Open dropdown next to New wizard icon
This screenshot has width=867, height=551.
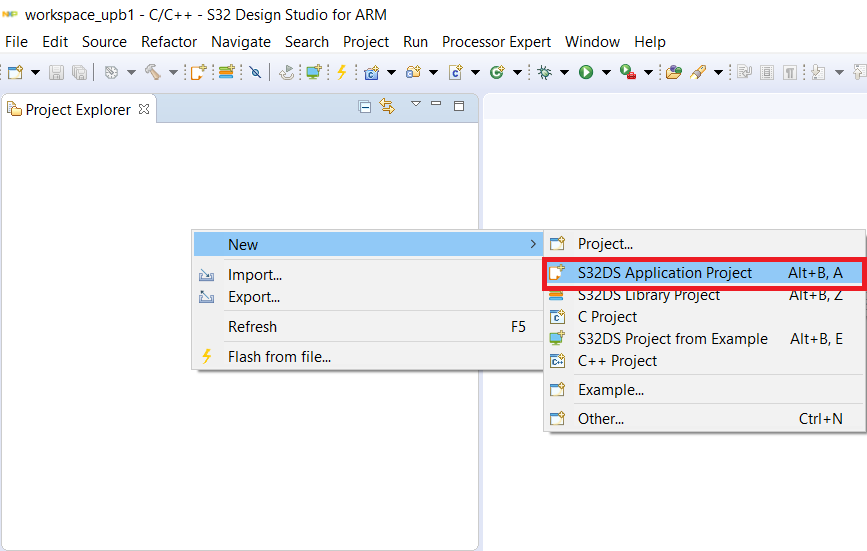[35, 72]
